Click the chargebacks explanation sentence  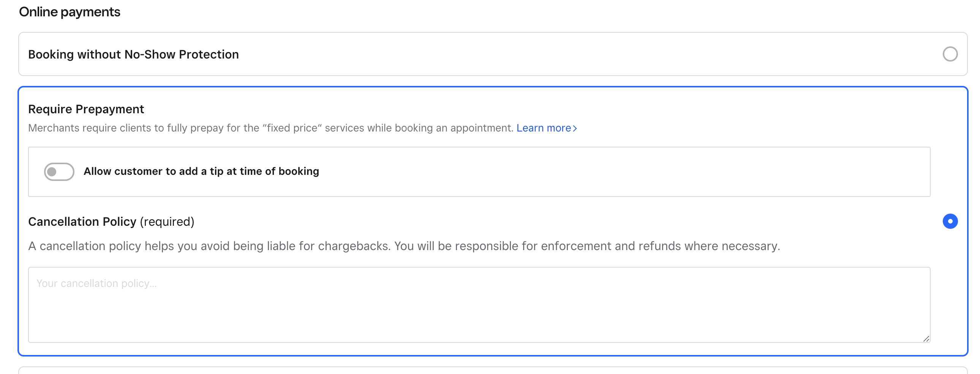[x=403, y=246]
